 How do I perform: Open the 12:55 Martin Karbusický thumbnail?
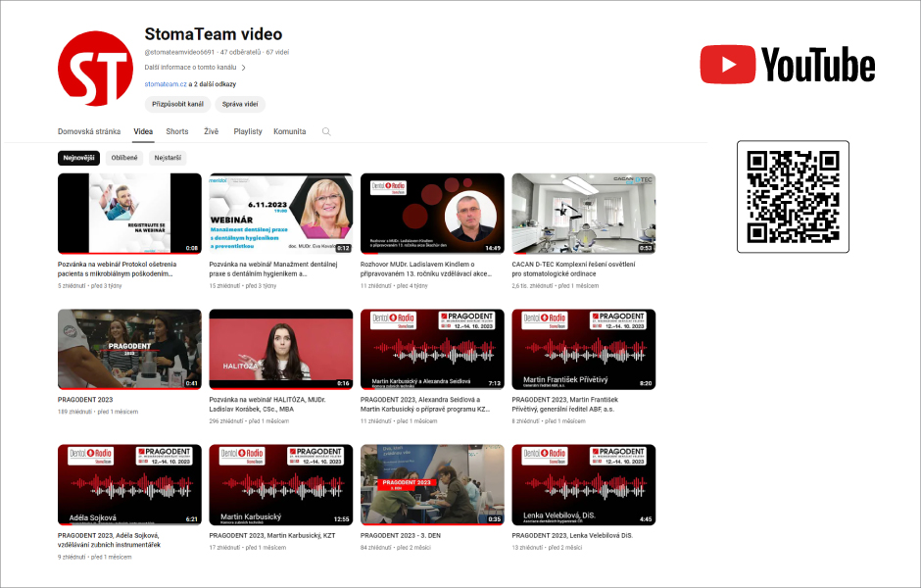tap(281, 485)
